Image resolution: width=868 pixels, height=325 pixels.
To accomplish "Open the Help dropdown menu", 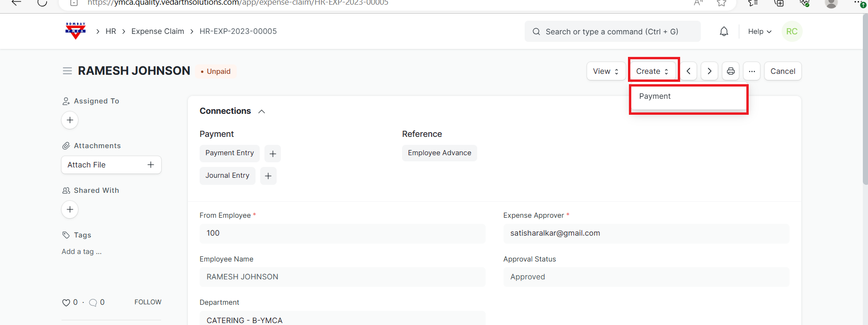I will (759, 32).
